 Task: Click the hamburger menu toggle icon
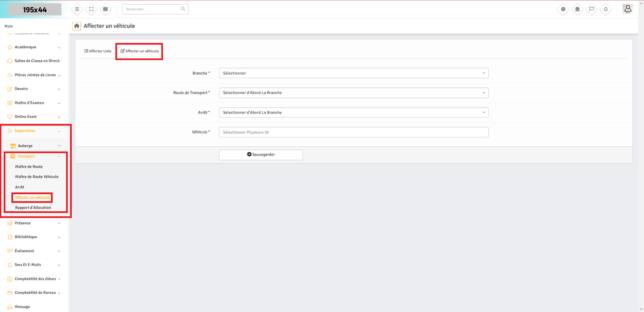(x=77, y=9)
